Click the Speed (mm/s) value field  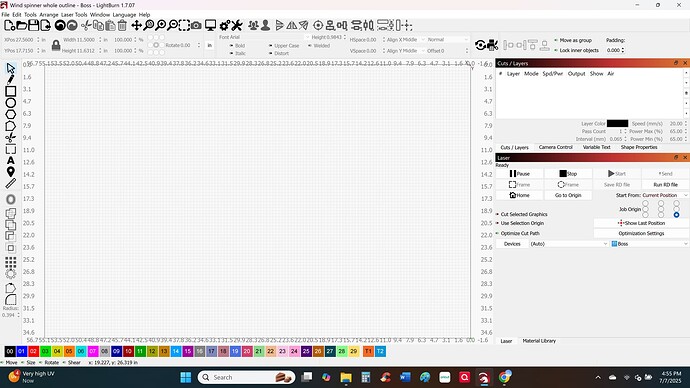pos(675,124)
